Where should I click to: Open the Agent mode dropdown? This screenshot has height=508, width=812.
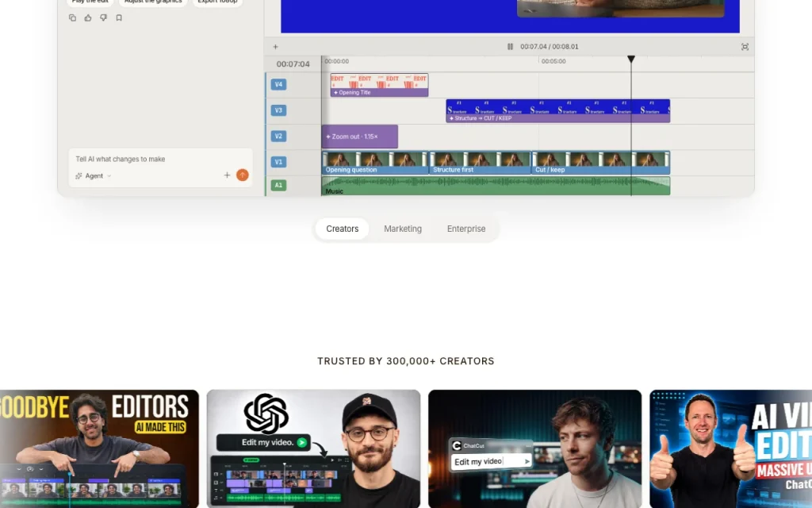(x=94, y=175)
